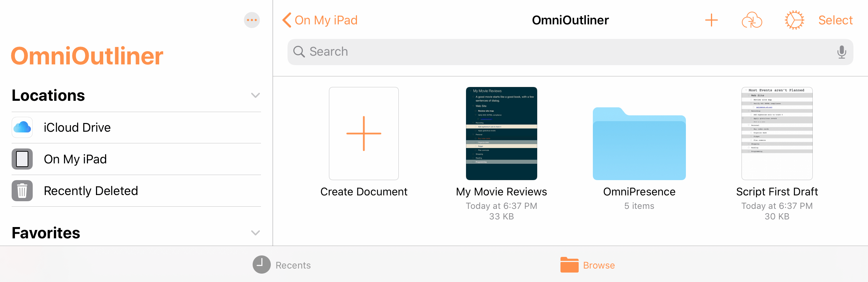Click the '5 items' folder count text
Image resolution: width=868 pixels, height=282 pixels.
[639, 206]
